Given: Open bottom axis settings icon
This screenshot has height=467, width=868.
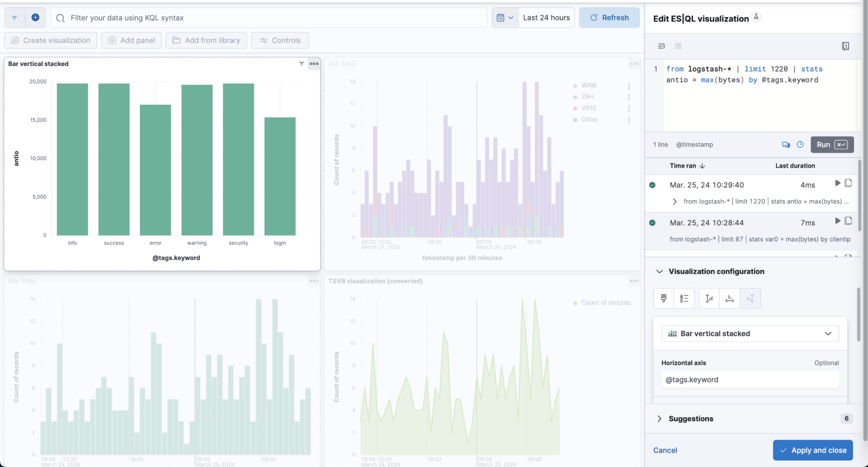Looking at the screenshot, I should tap(729, 298).
